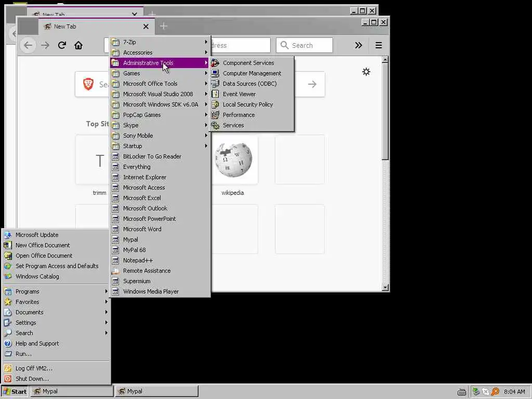Launch BitLocker To Go Reader
This screenshot has height=399, width=532.
pyautogui.click(x=160, y=156)
